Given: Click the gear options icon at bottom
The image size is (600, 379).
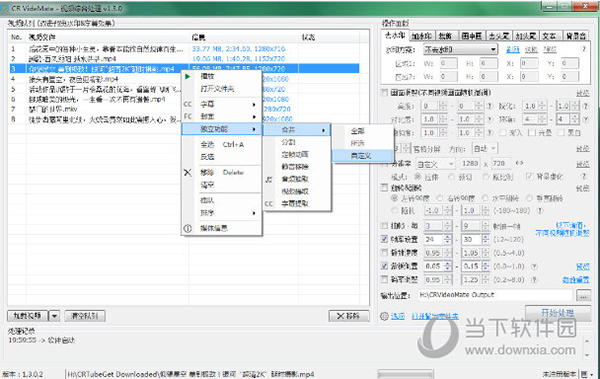Looking at the screenshot, I should [384, 316].
